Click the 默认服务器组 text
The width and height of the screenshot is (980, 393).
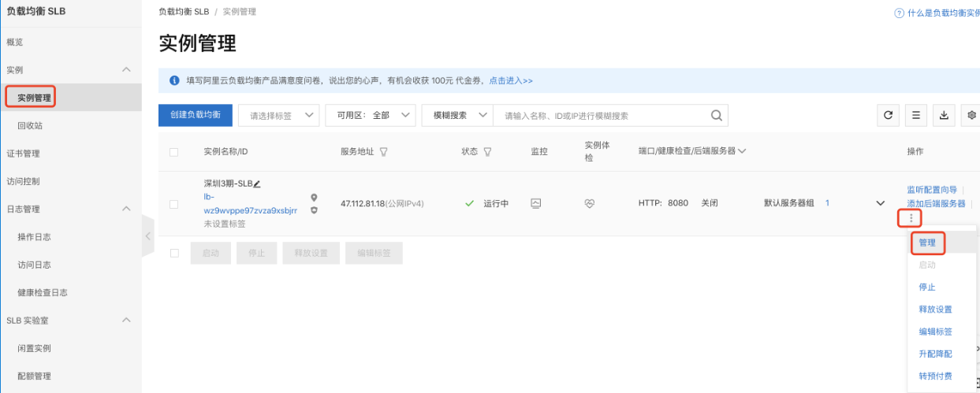[789, 203]
